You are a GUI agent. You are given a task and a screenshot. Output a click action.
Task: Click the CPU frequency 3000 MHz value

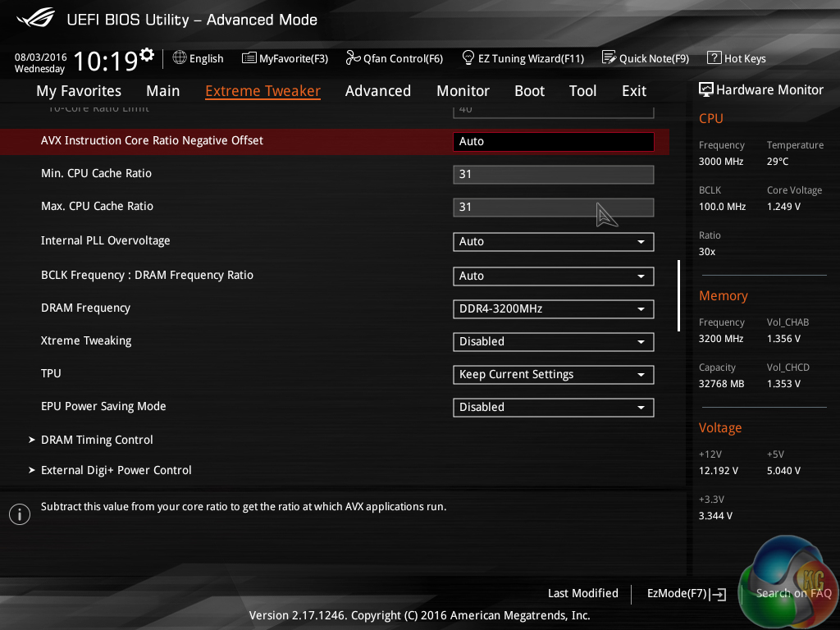pos(721,162)
